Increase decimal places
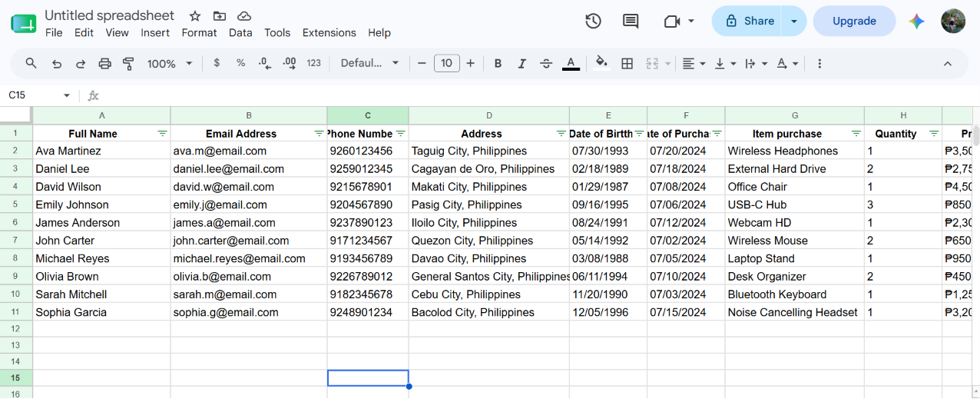 pyautogui.click(x=290, y=63)
